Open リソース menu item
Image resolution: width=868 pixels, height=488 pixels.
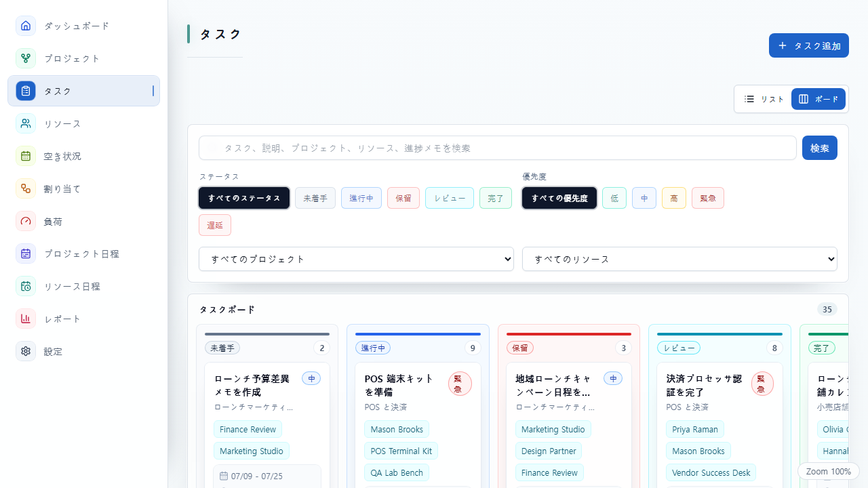coord(83,123)
